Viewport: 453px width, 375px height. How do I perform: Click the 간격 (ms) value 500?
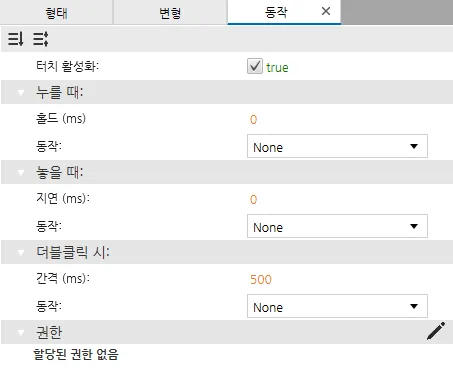pyautogui.click(x=261, y=279)
